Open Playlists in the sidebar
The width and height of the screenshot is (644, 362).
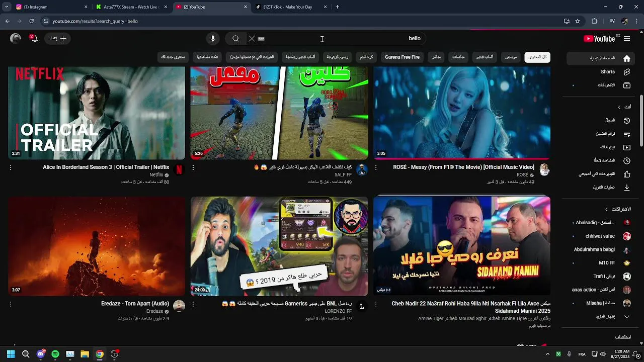point(601,134)
